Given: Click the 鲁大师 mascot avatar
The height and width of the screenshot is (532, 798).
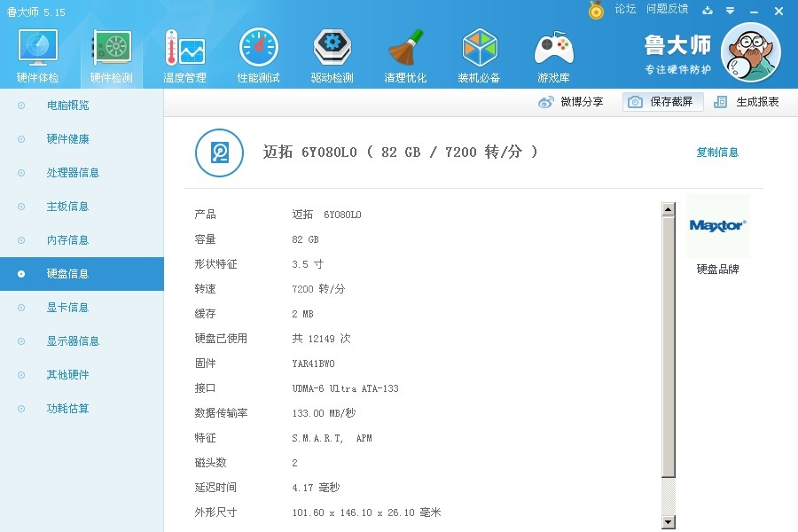Looking at the screenshot, I should (x=751, y=52).
